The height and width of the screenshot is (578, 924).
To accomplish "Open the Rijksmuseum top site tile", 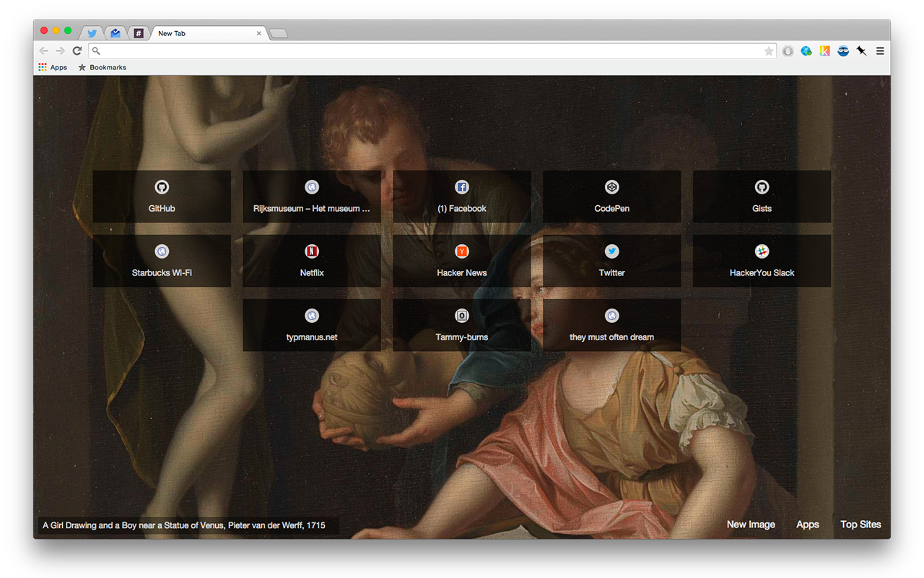I will coord(312,197).
